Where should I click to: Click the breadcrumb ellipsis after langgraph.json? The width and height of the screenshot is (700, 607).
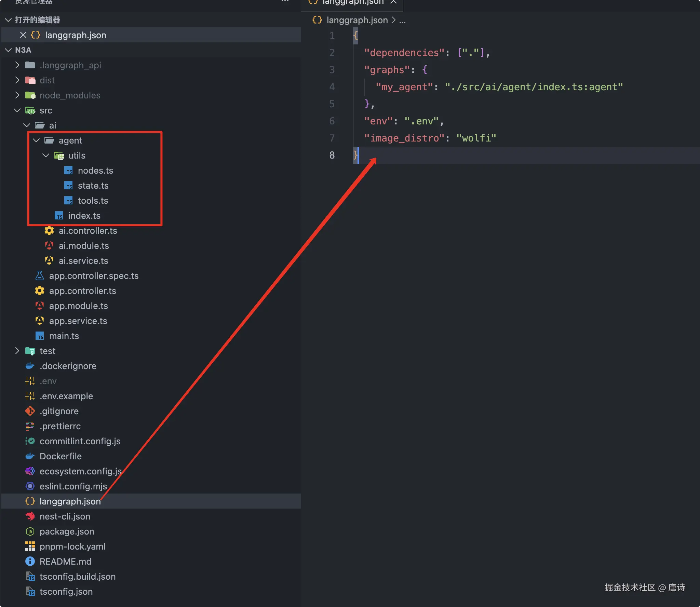tap(402, 21)
